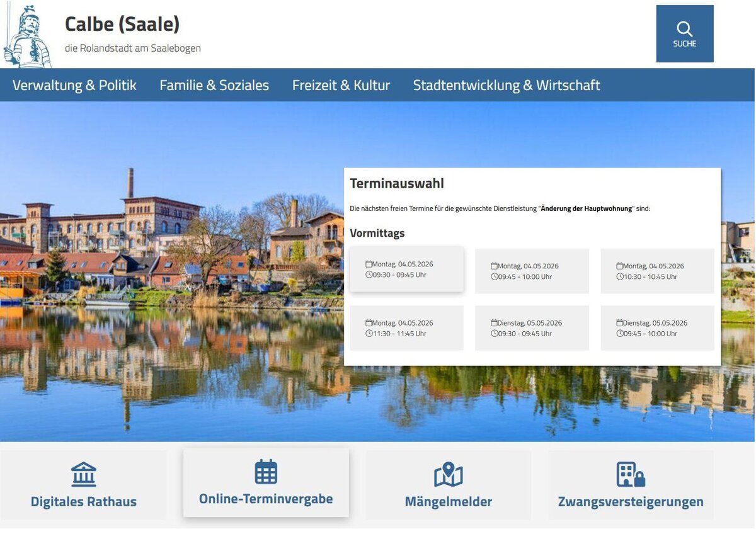This screenshot has height=534, width=756.
Task: Book Tuesday 05.05.2026 09:30 - 09:45 slot
Action: (532, 328)
